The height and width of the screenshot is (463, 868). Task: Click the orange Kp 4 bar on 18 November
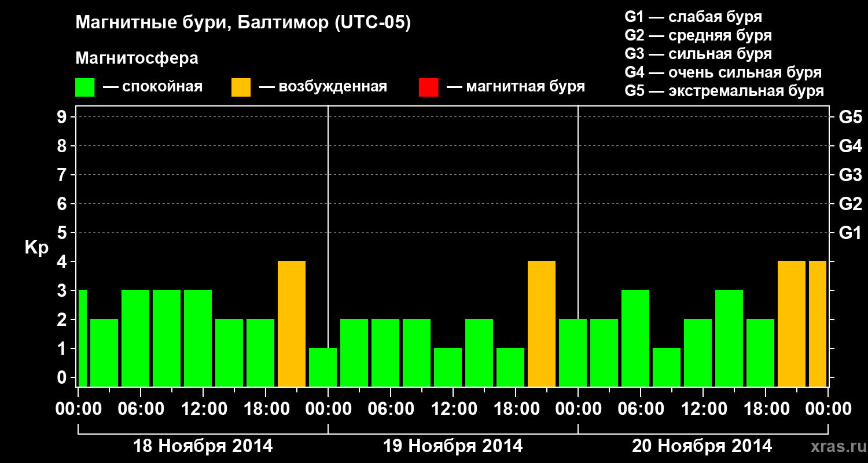click(292, 324)
